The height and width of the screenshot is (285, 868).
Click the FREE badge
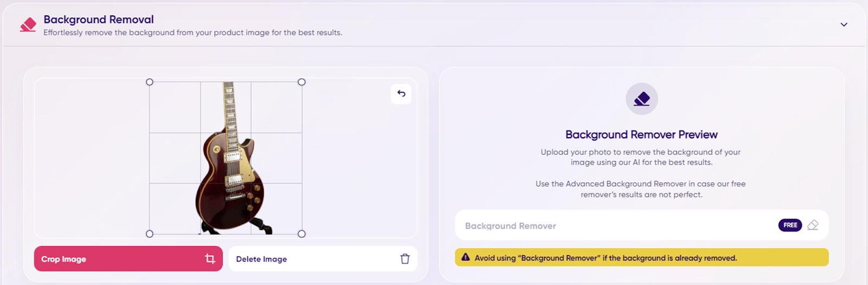click(x=790, y=225)
